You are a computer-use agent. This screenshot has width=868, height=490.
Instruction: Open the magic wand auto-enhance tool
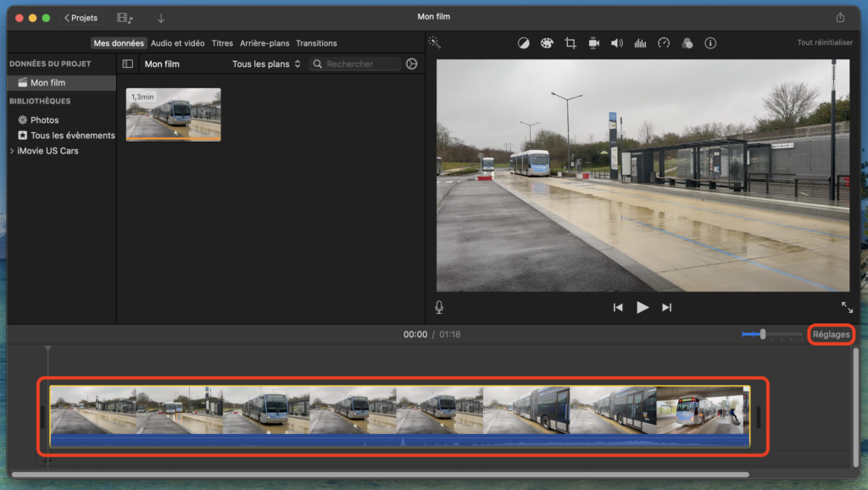pos(435,42)
